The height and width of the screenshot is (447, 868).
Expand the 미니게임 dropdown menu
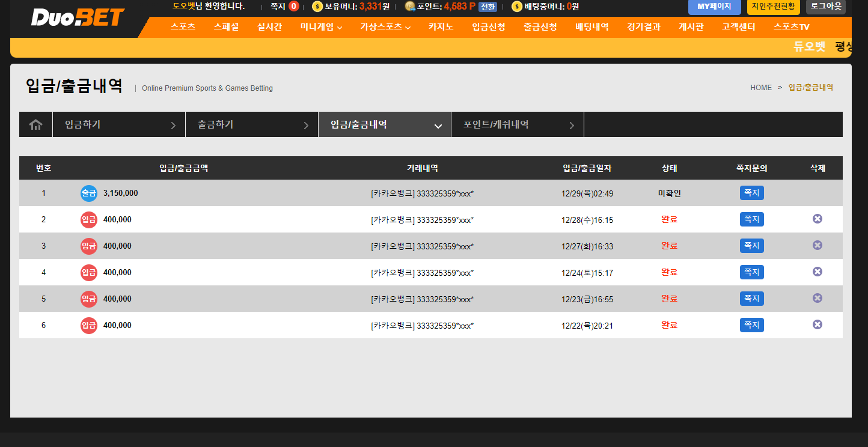[321, 27]
